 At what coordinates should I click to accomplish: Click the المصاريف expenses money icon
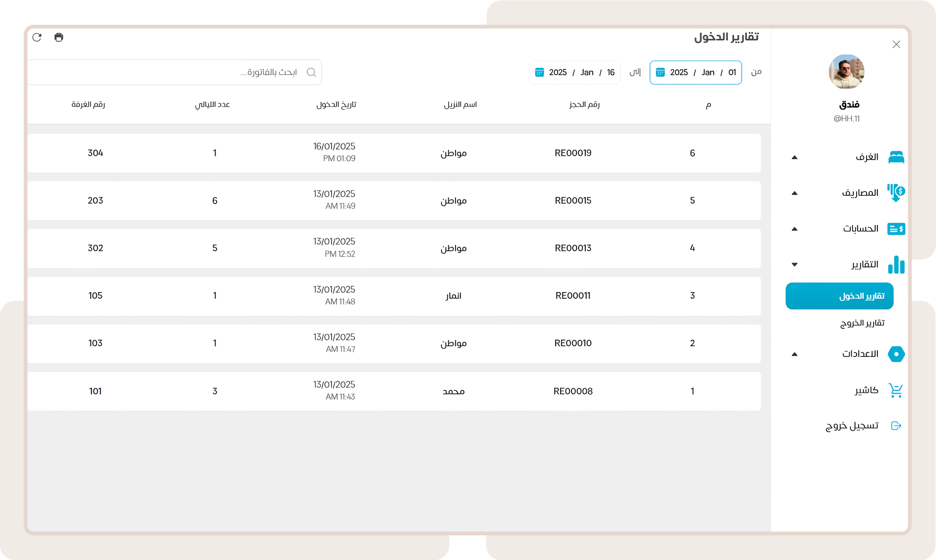(x=896, y=193)
